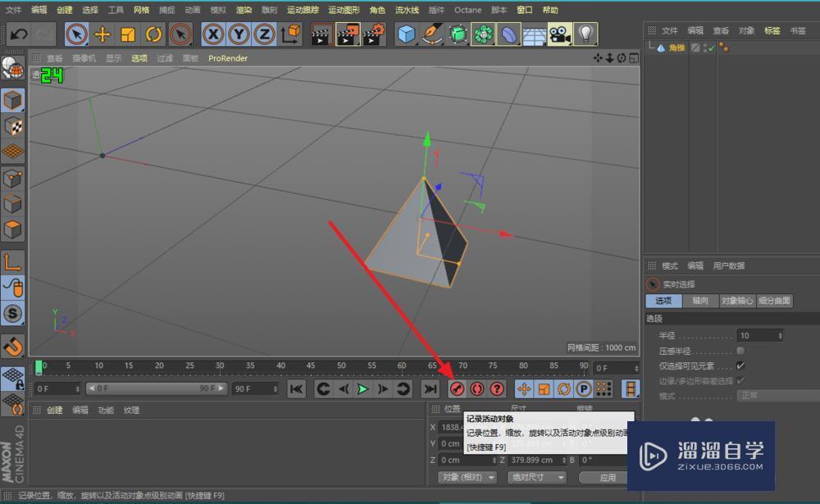This screenshot has height=504, width=820.
Task: Switch to 对象轴心 tab
Action: click(x=737, y=301)
